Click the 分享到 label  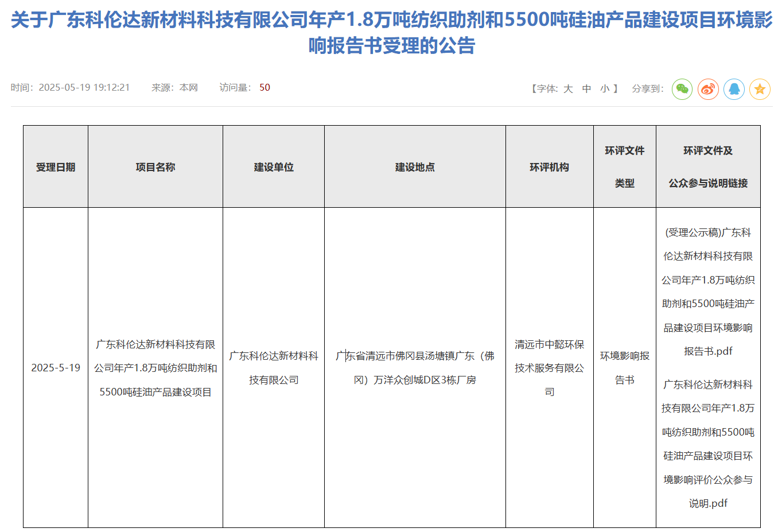click(x=648, y=88)
